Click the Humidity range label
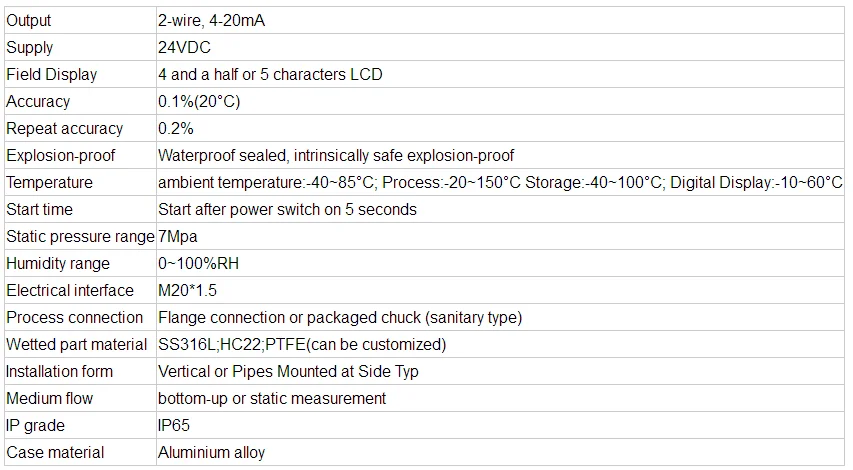The image size is (853, 470). tap(58, 263)
